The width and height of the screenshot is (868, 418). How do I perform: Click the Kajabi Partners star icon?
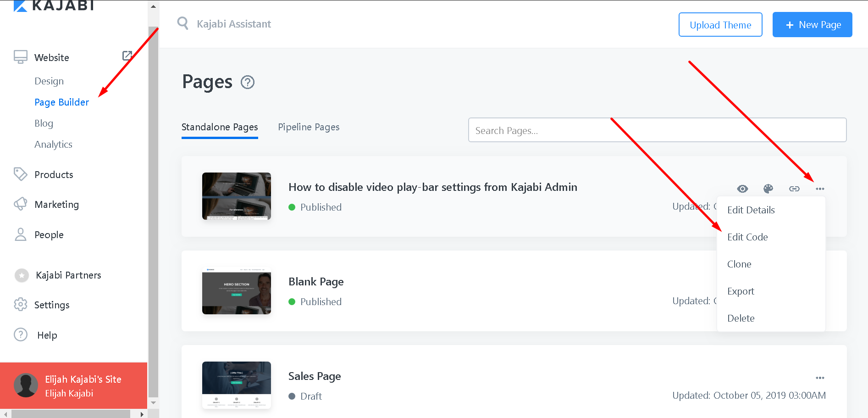22,275
